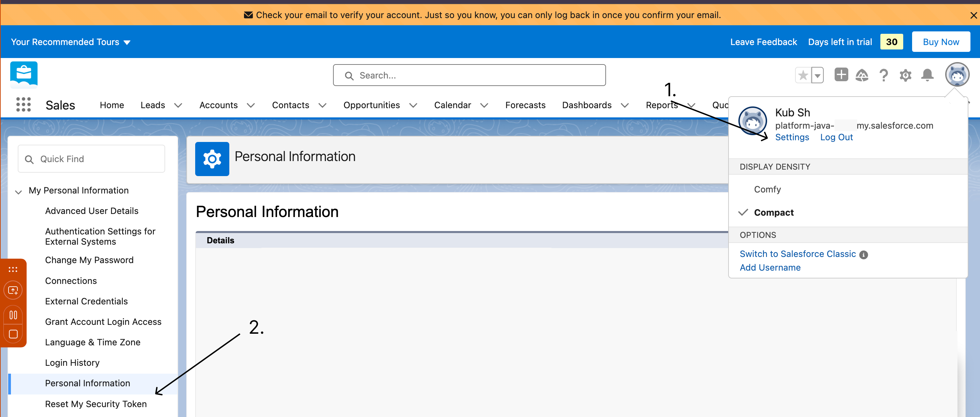Click the info icon beside Salesforce Classic
The image size is (980, 417).
[x=864, y=255]
